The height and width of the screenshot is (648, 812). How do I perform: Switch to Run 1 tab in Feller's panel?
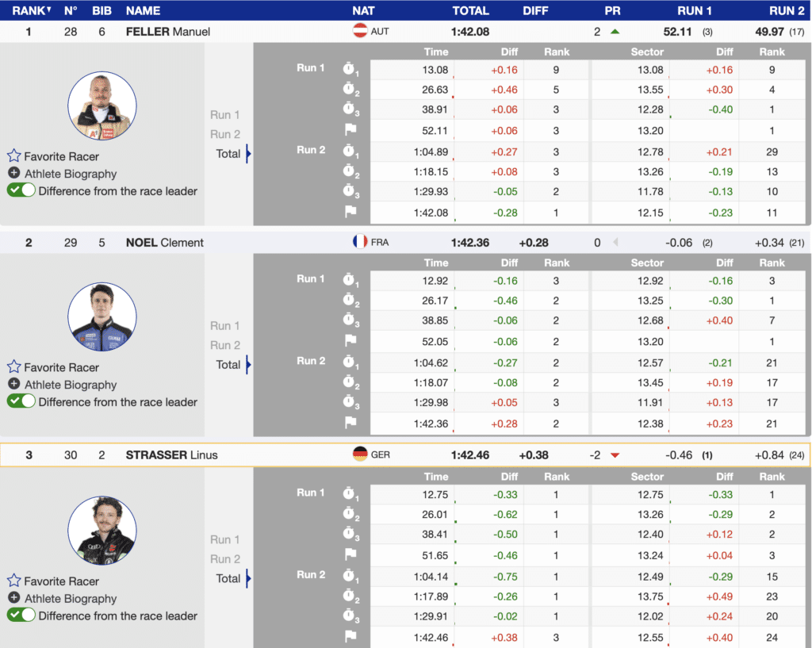pyautogui.click(x=225, y=115)
